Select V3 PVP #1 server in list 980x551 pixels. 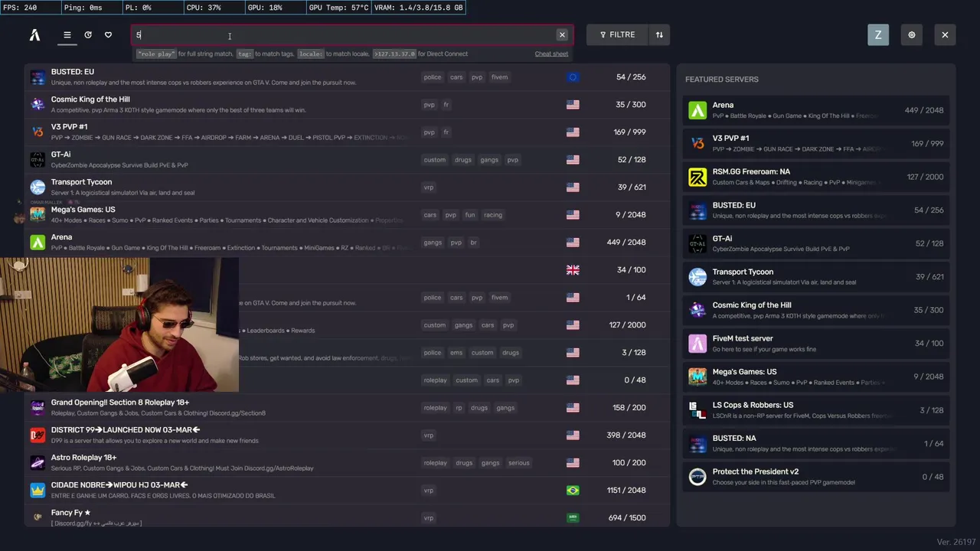click(x=347, y=132)
